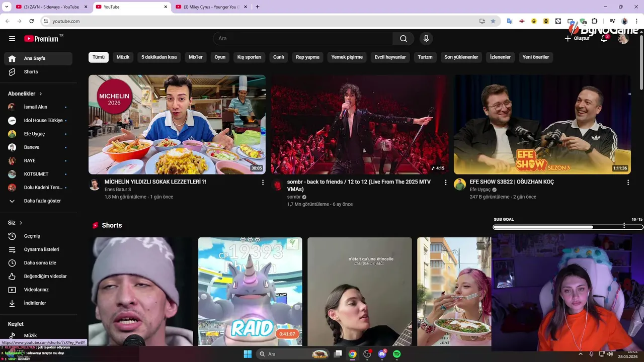Play the sombr live VMAs thumbnail
644x362 pixels.
pyautogui.click(x=360, y=125)
